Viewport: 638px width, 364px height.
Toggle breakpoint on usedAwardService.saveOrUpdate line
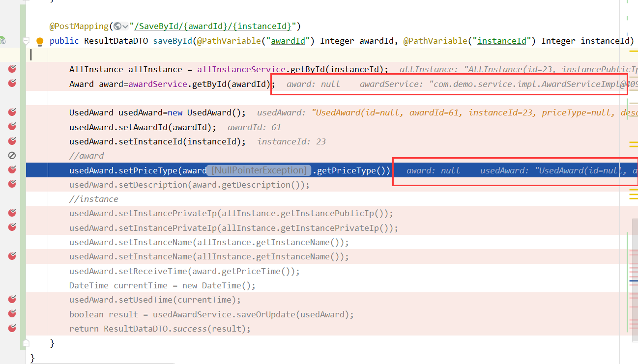coord(12,313)
